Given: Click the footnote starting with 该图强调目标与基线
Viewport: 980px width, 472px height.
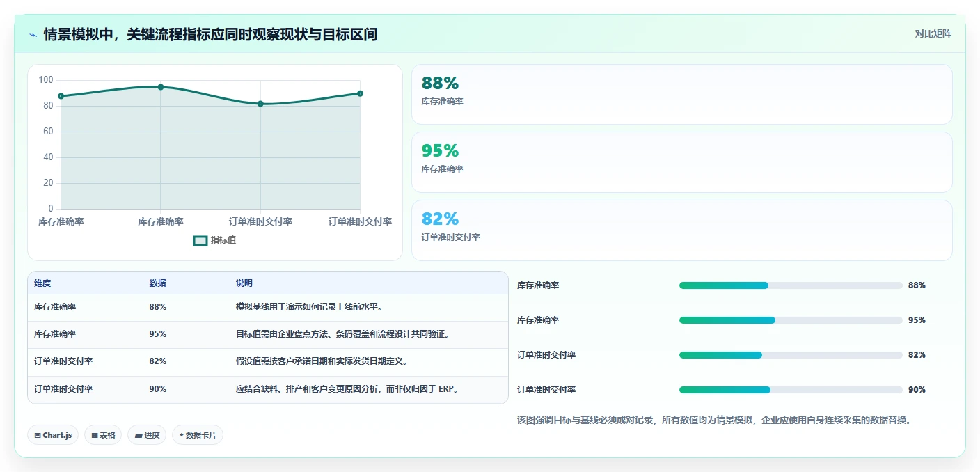Looking at the screenshot, I should 714,420.
